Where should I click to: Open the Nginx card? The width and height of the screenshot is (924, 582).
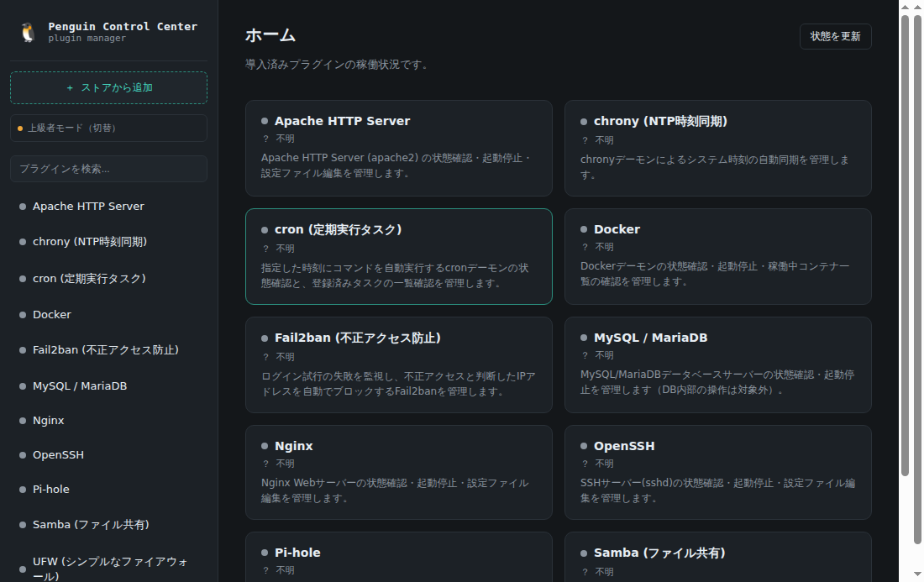398,473
